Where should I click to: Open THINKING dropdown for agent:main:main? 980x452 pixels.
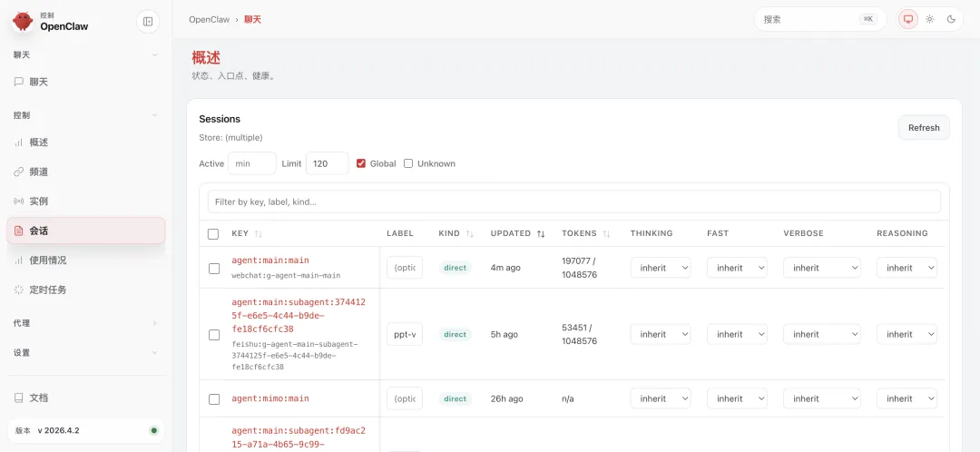tap(661, 268)
